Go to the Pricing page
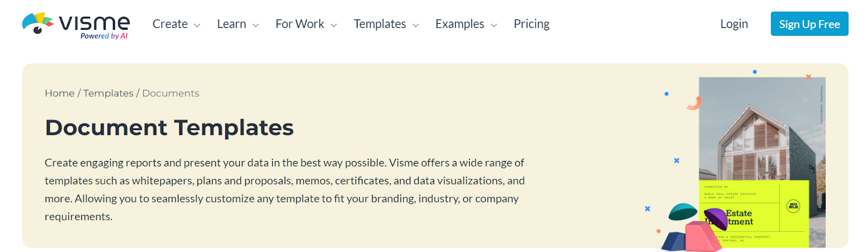 pyautogui.click(x=532, y=24)
